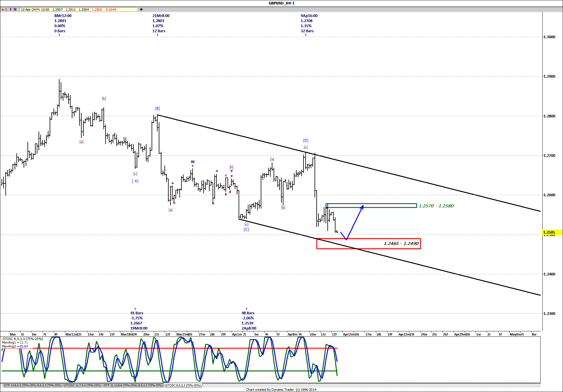Toggle the F button in chart header
563x392 pixels.
(11, 10)
